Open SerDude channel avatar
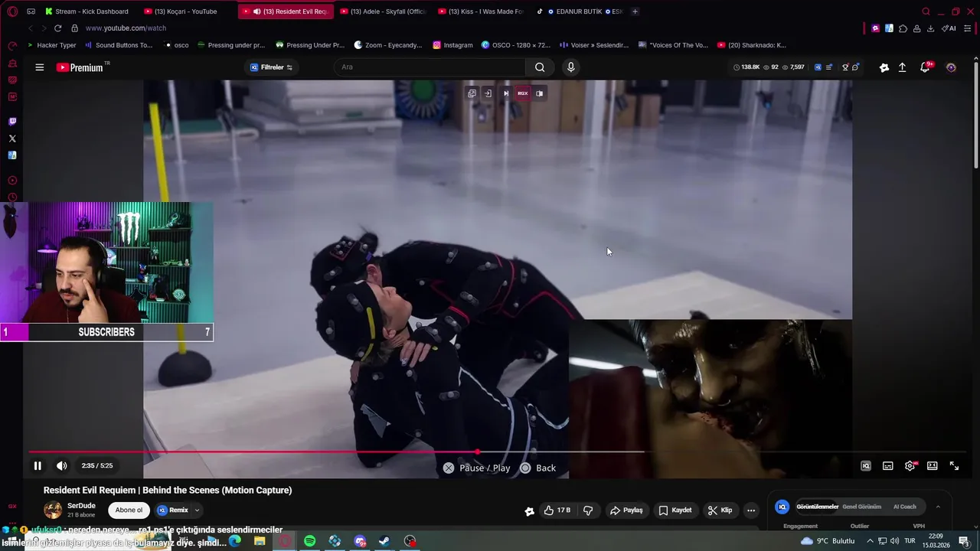Screen dimensions: 980x551 (53, 510)
